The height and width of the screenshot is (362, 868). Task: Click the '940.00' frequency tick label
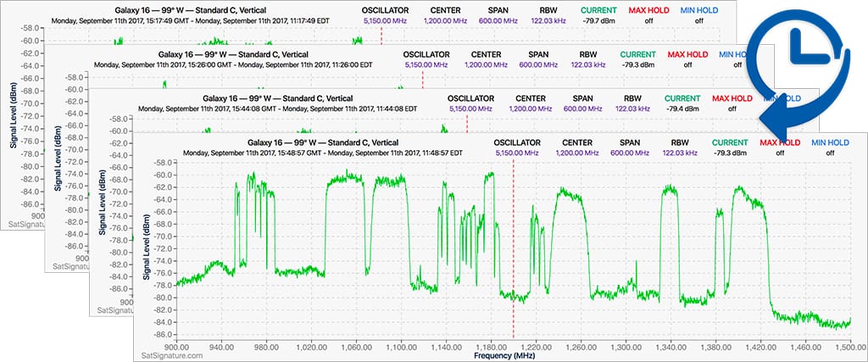point(222,347)
